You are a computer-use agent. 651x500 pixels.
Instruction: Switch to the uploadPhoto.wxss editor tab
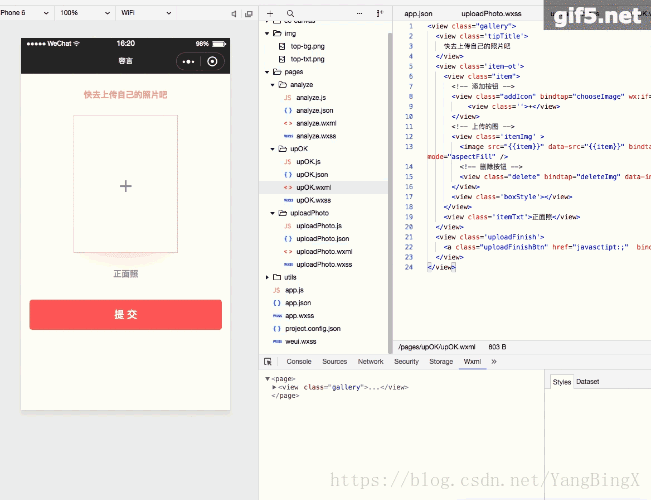click(491, 14)
